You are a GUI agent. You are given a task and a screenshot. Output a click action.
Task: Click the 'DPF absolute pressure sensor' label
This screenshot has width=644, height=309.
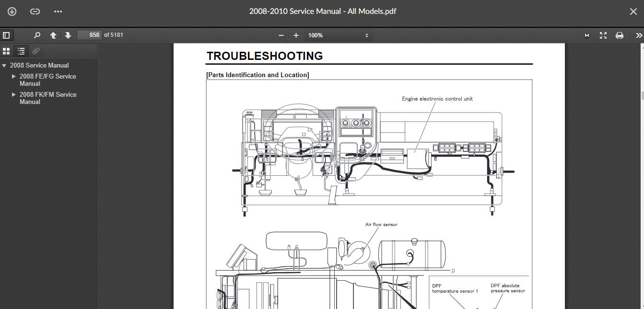click(x=508, y=288)
